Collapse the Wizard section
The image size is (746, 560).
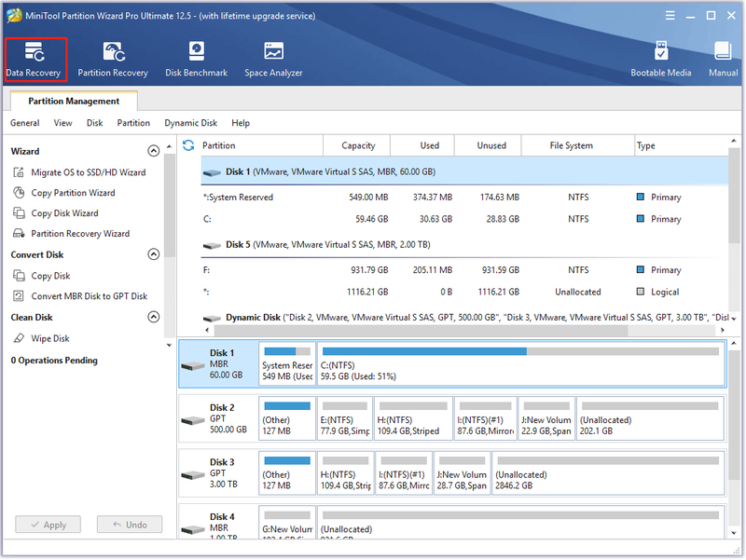click(x=153, y=151)
